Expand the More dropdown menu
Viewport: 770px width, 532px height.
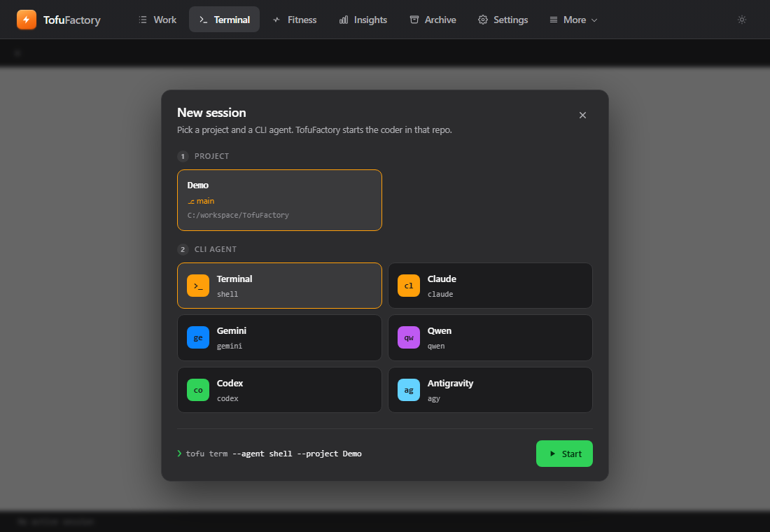click(x=573, y=20)
